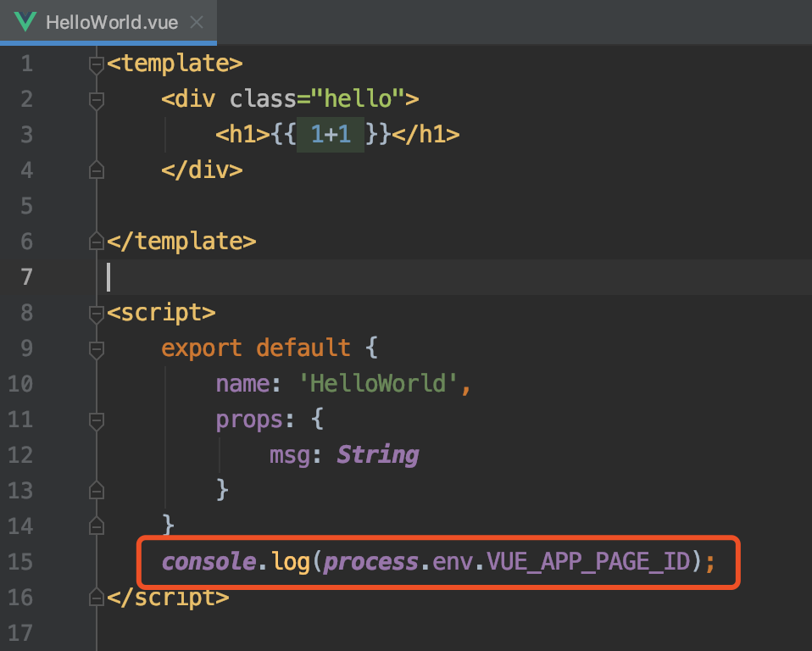Viewport: 812px width, 651px height.
Task: Click 'process' on line 15
Action: (x=370, y=562)
